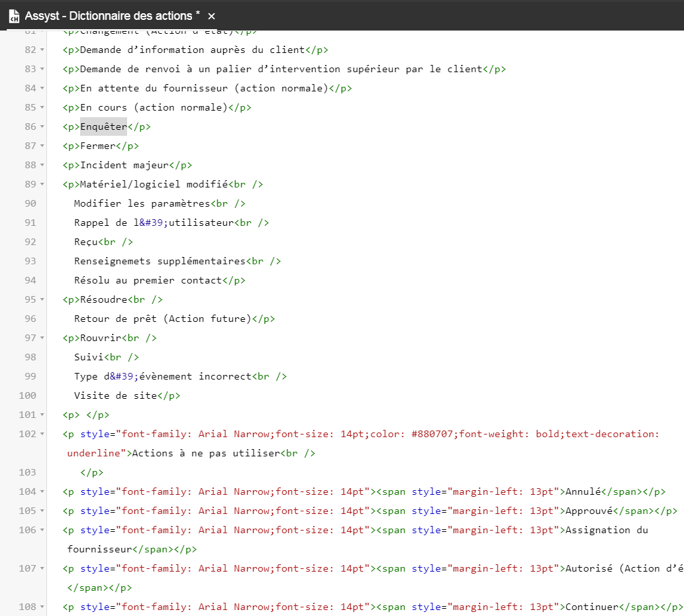
Task: Collapse the fold arrow on line 108
Action: 42,607
